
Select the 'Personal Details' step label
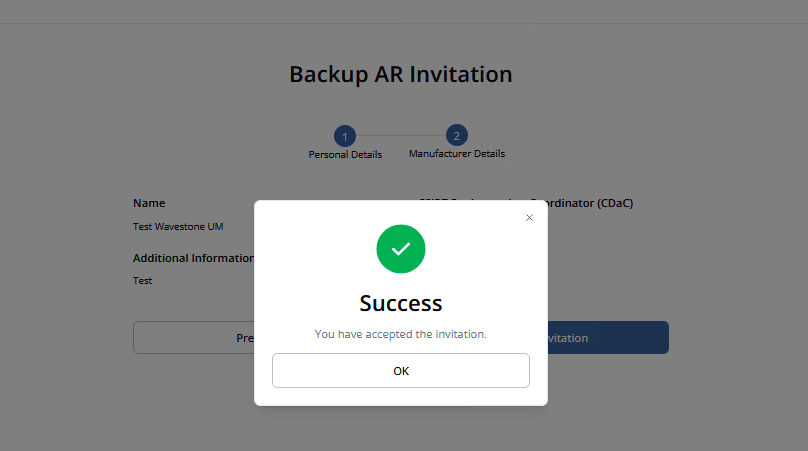click(x=345, y=155)
